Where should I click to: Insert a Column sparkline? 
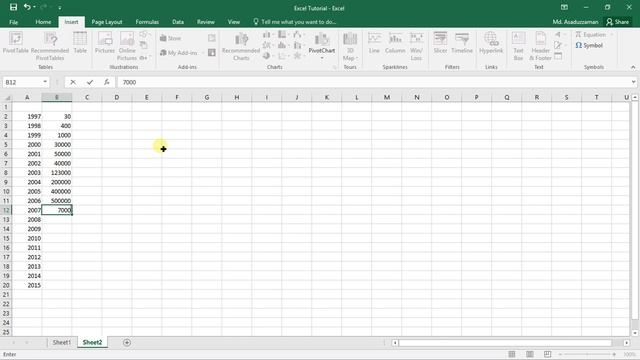pos(395,43)
